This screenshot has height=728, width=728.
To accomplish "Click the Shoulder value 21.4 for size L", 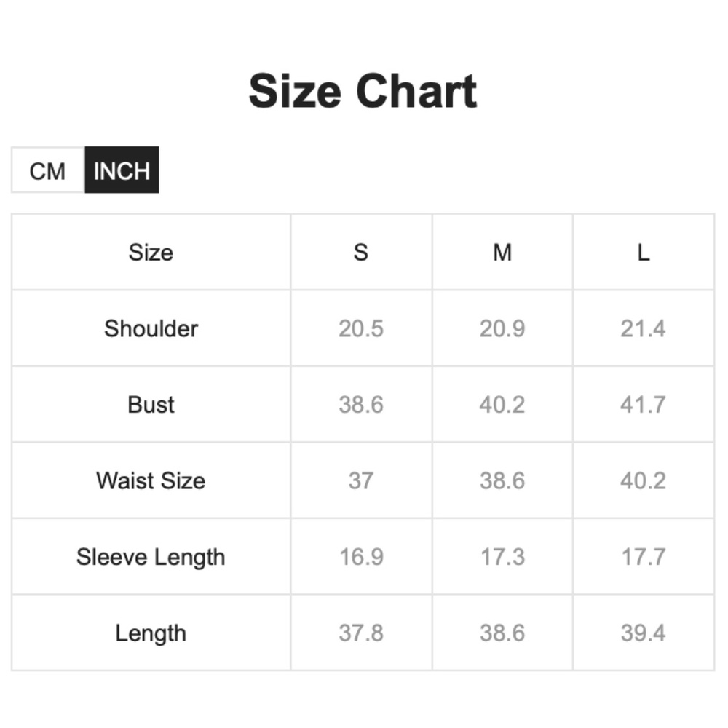I will [643, 328].
